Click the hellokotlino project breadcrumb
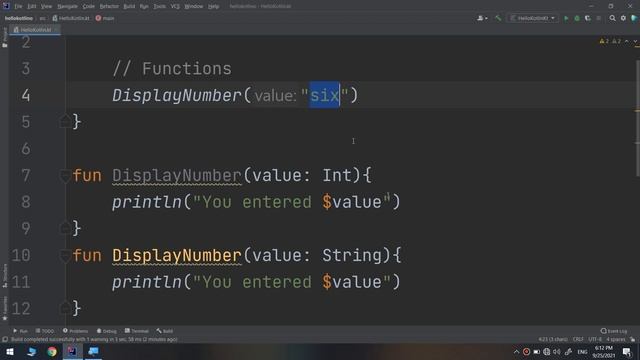 [x=19, y=18]
